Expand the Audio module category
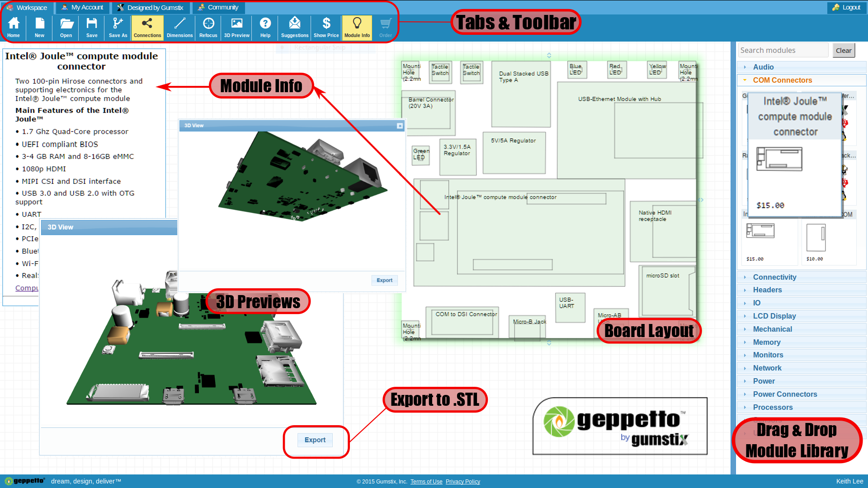Image resolution: width=868 pixels, height=488 pixels. [801, 67]
